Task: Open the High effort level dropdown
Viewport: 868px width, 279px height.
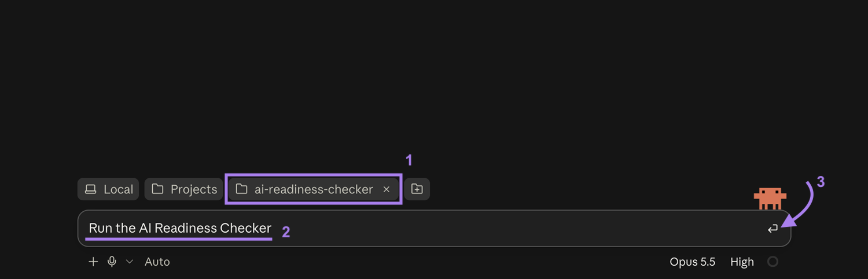Action: tap(742, 262)
